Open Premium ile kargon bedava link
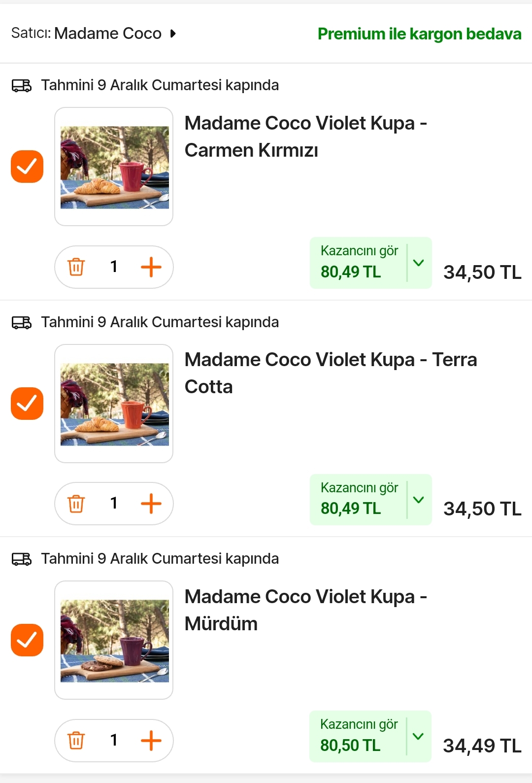This screenshot has height=783, width=532. 420,34
